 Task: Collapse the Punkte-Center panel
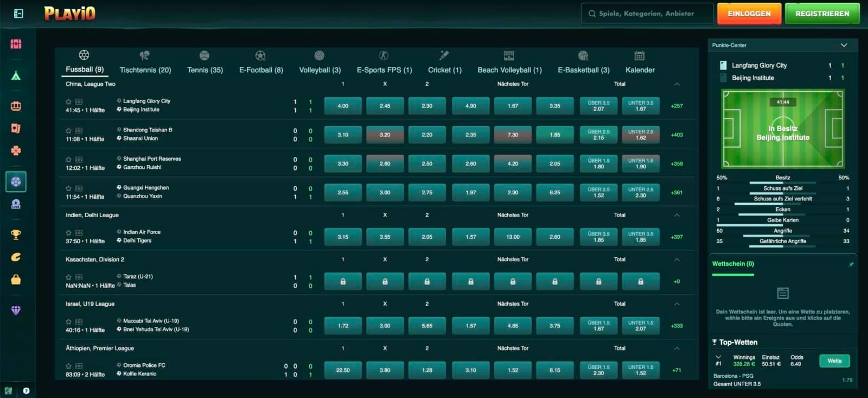pyautogui.click(x=844, y=45)
